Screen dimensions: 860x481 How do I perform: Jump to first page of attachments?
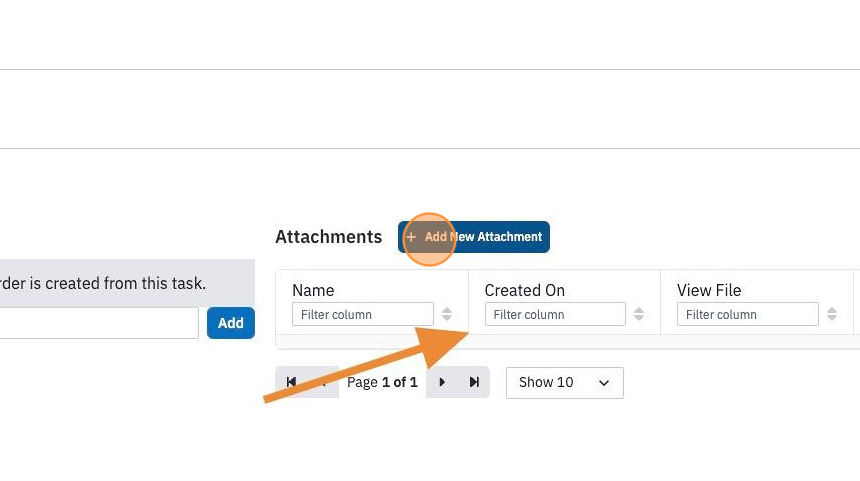click(291, 382)
